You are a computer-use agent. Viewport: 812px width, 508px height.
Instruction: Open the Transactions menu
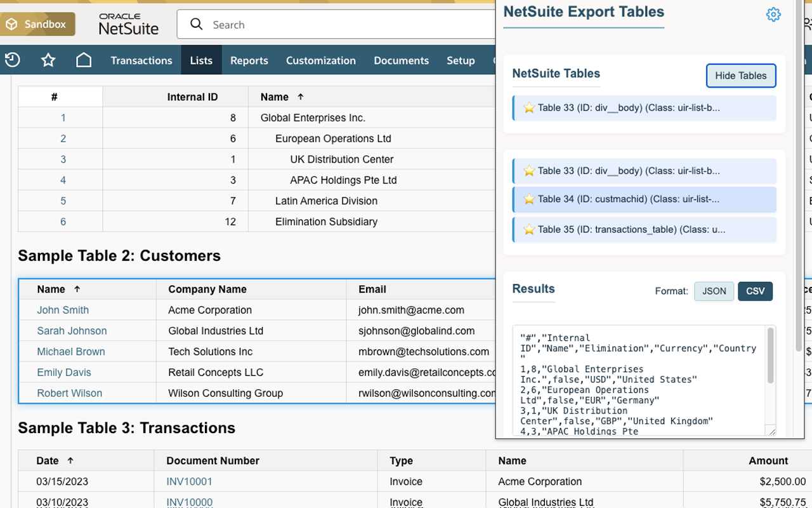(x=141, y=60)
